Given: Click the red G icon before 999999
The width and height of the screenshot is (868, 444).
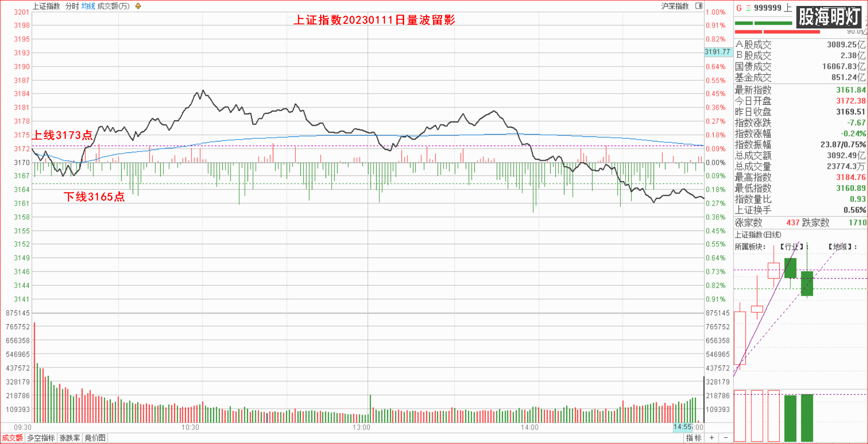Looking at the screenshot, I should [739, 8].
